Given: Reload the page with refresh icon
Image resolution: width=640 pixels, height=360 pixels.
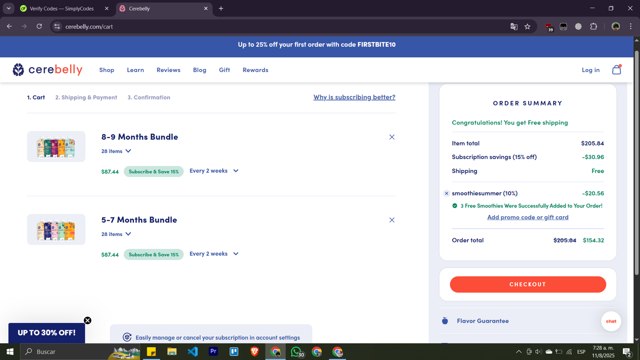Looking at the screenshot, I should pyautogui.click(x=39, y=27).
